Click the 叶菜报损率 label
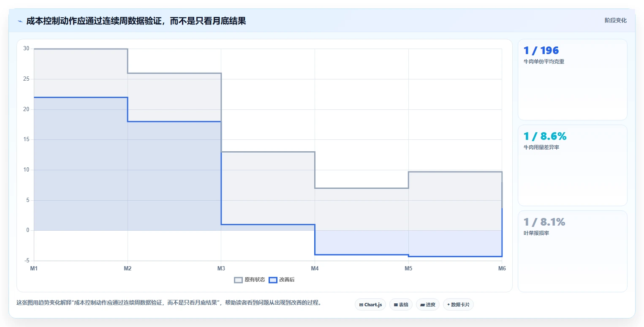Screen dimensions: 644x327 [x=536, y=233]
